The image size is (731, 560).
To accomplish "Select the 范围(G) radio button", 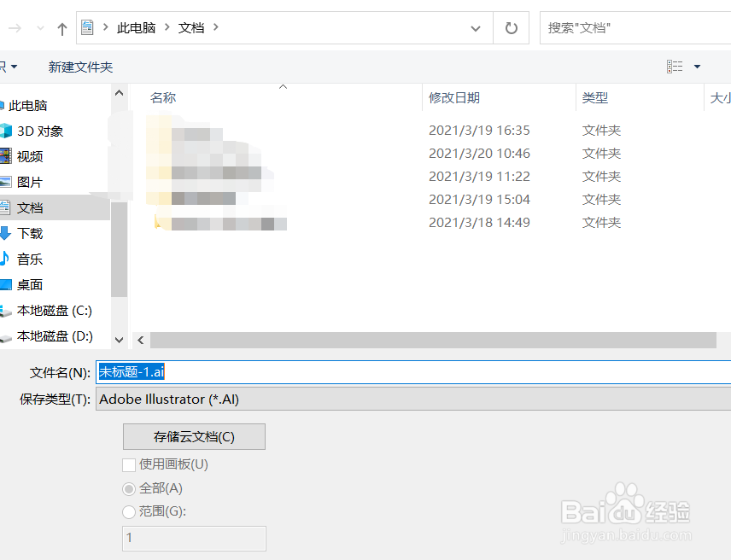I will tap(129, 510).
